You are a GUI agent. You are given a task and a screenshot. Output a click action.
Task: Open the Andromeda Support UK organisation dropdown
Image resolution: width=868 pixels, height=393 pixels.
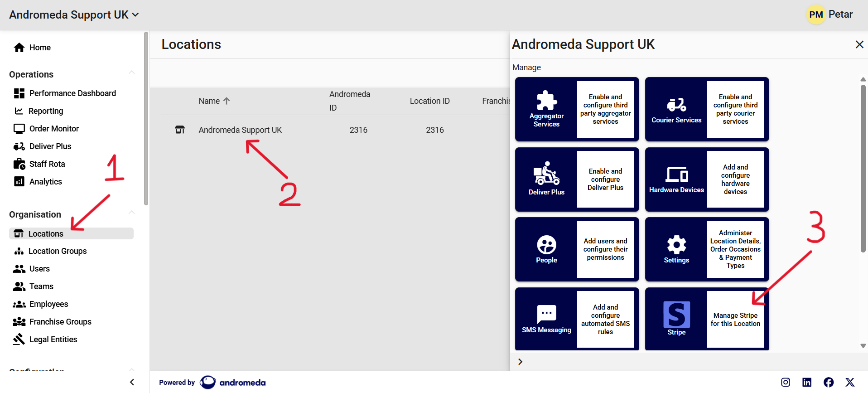(x=74, y=15)
